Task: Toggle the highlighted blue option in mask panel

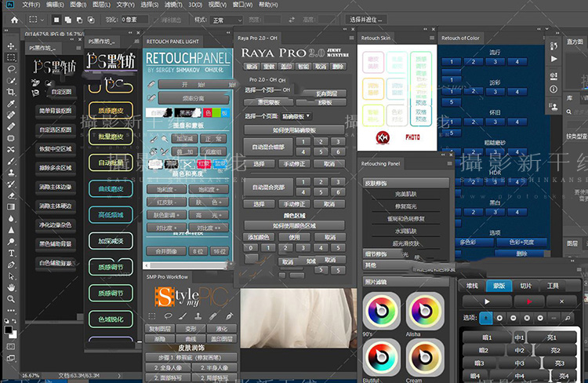Action: point(486,318)
